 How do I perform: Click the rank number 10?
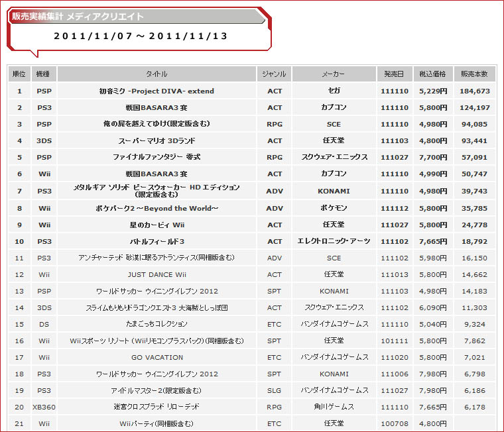(x=19, y=242)
